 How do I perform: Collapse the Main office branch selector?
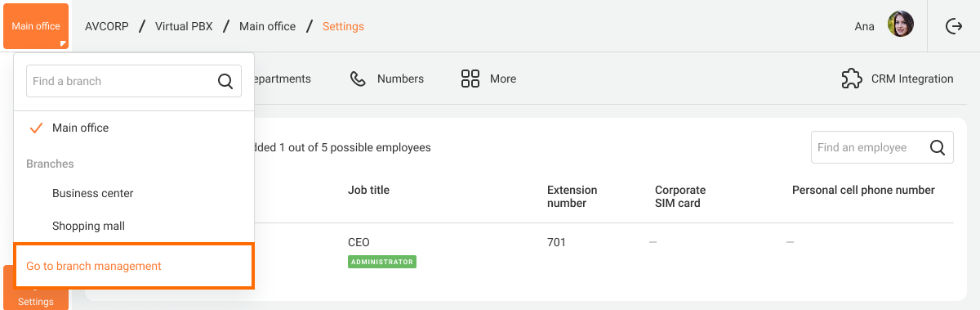click(36, 26)
